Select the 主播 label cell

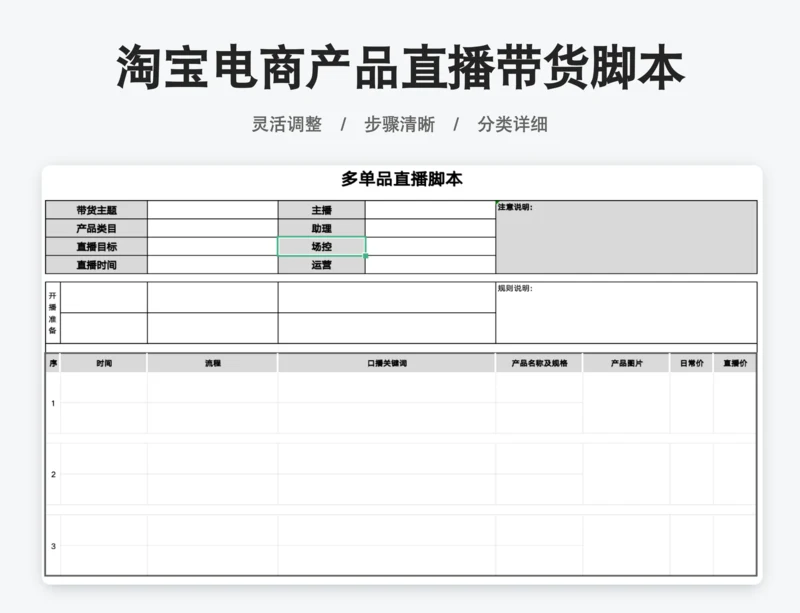(x=321, y=210)
